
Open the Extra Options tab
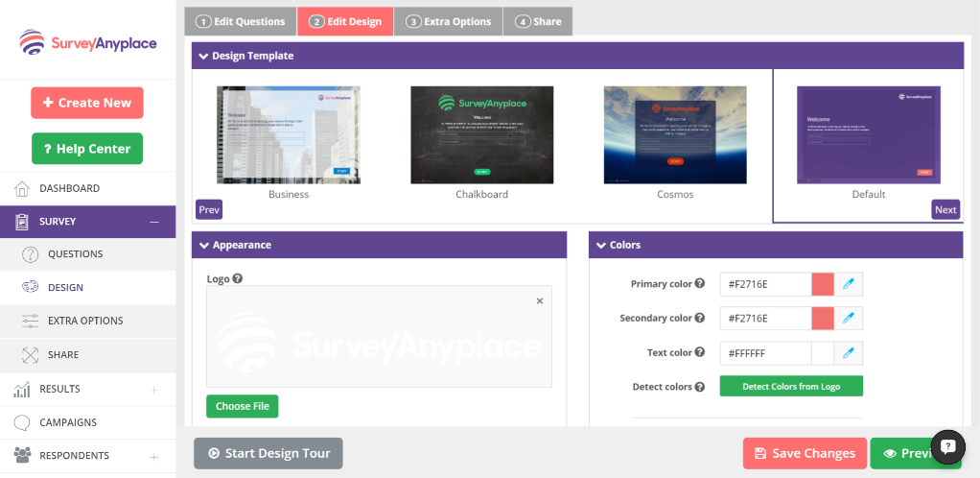pos(449,21)
